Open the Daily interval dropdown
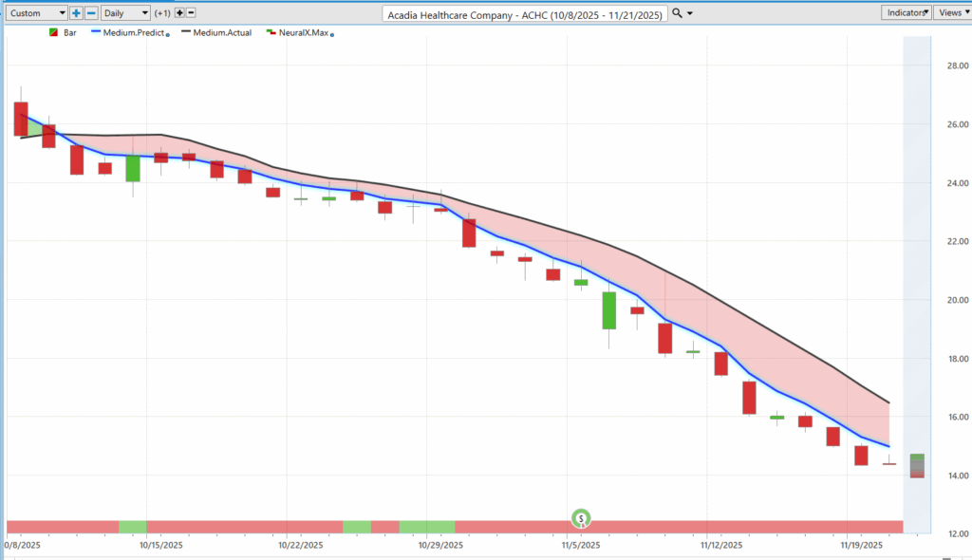 126,13
